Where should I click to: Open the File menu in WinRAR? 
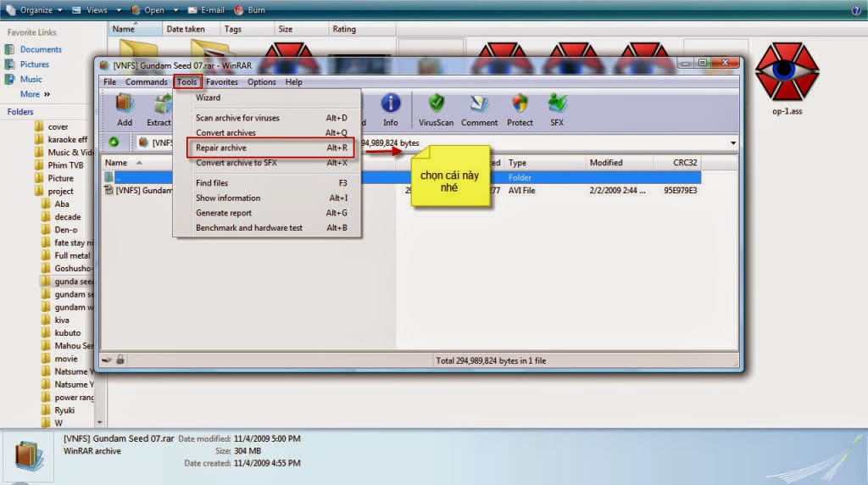109,82
